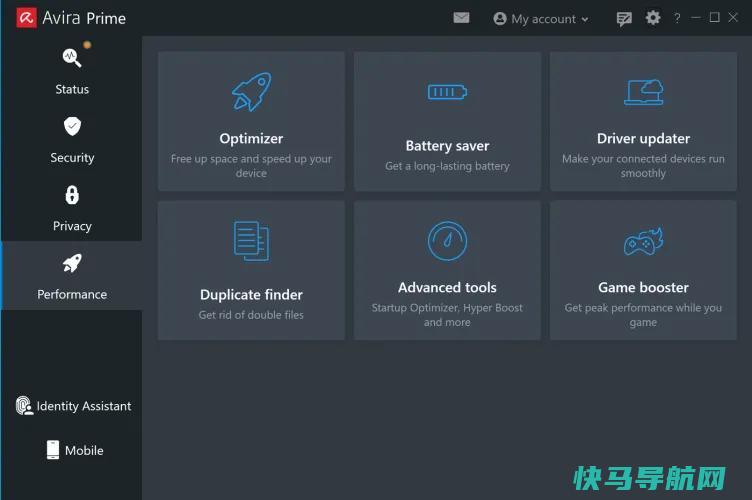752x500 pixels.
Task: Open the Game booster title
Action: point(644,288)
